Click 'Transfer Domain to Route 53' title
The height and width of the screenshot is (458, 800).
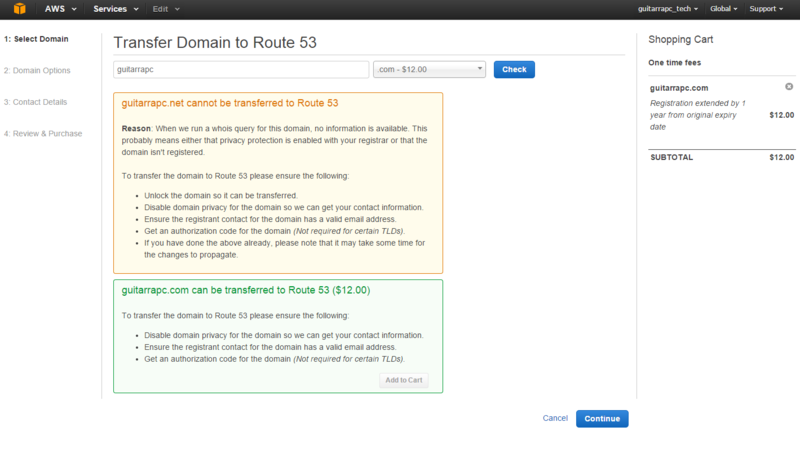pyautogui.click(x=215, y=42)
